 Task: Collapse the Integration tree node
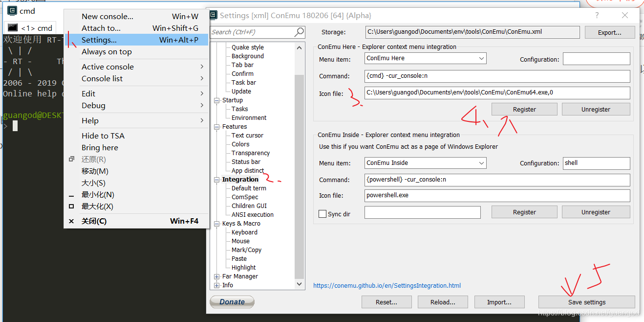click(x=217, y=180)
